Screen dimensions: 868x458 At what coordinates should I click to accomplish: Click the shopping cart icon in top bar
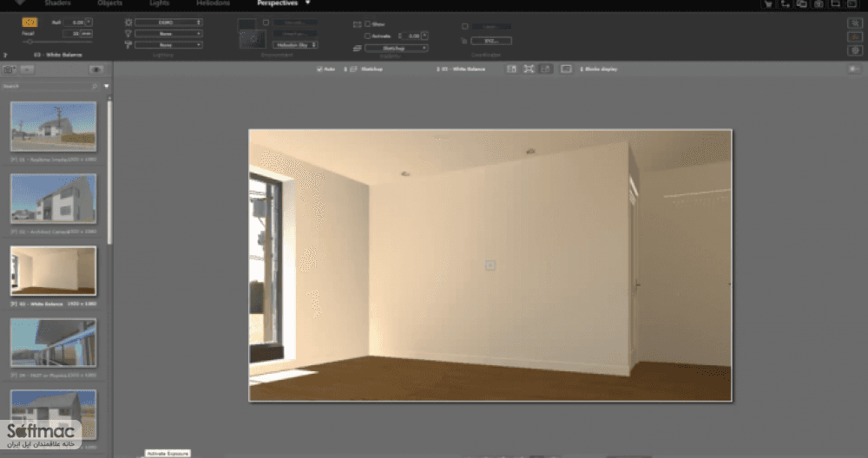[768, 3]
